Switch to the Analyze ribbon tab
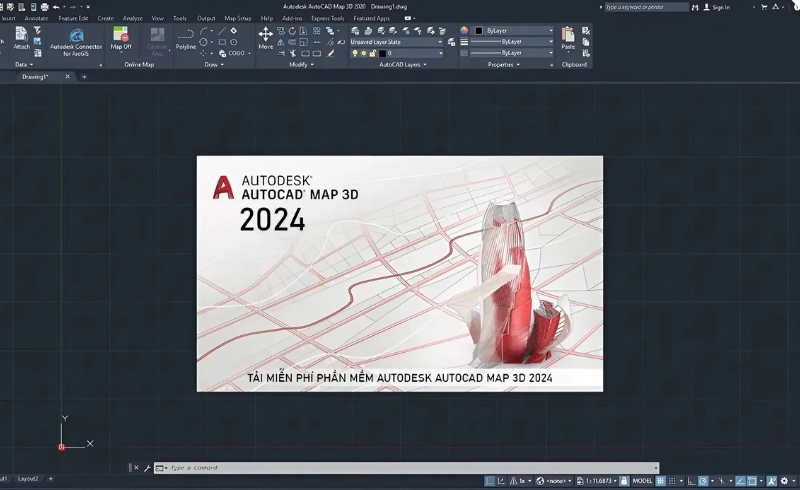 coord(133,18)
